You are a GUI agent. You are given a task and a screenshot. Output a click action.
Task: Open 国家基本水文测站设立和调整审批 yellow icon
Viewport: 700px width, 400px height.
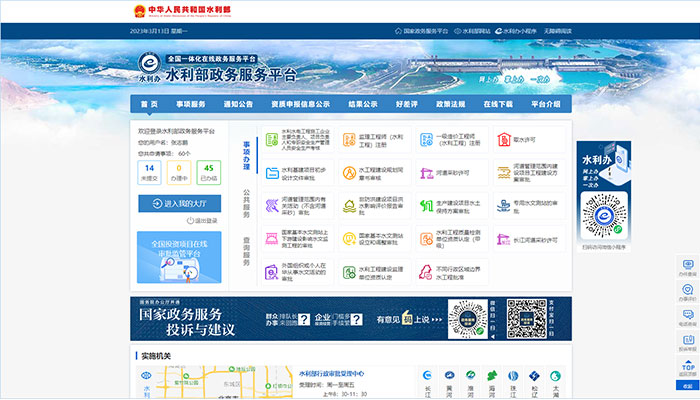pyautogui.click(x=349, y=239)
